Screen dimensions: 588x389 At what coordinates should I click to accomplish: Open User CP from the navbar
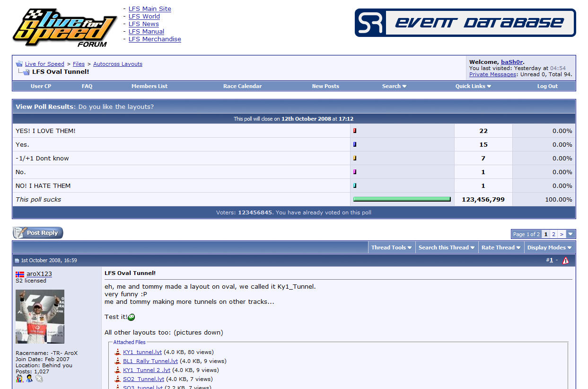tap(41, 86)
